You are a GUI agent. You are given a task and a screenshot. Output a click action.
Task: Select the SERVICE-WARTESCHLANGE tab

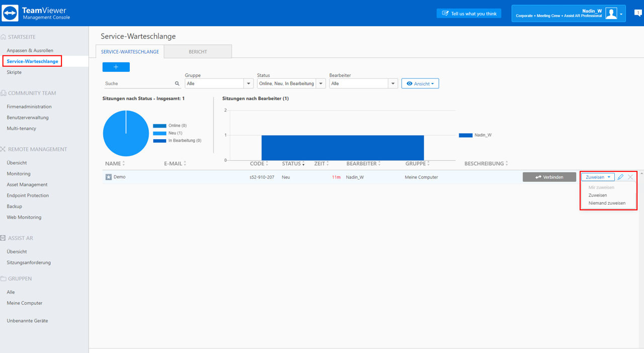(x=130, y=51)
